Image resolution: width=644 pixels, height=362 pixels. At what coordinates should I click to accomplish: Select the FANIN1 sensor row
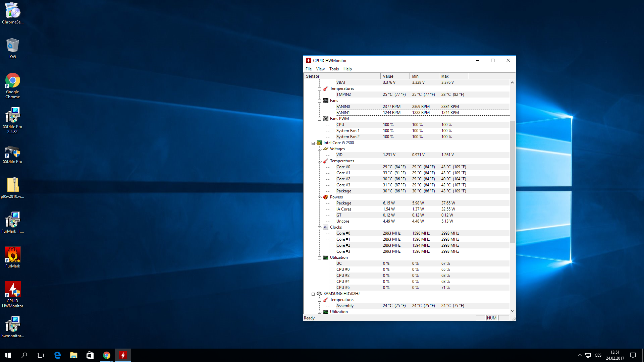point(343,113)
